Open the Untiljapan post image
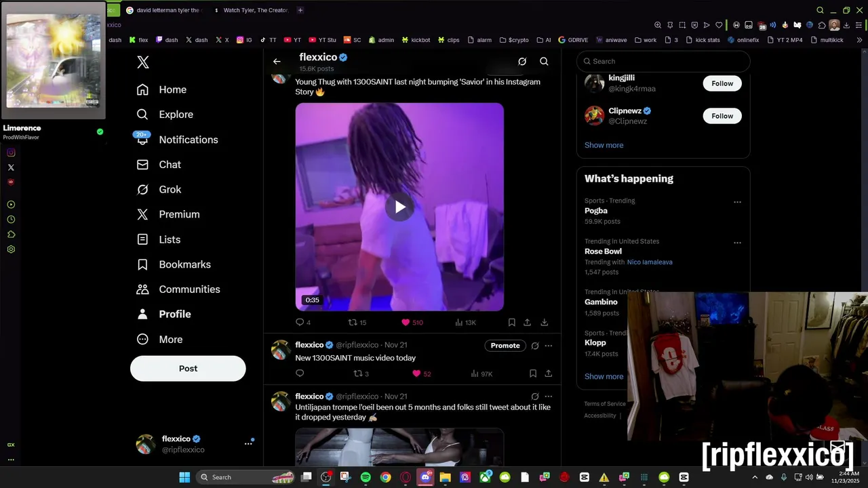868x488 pixels. click(399, 447)
